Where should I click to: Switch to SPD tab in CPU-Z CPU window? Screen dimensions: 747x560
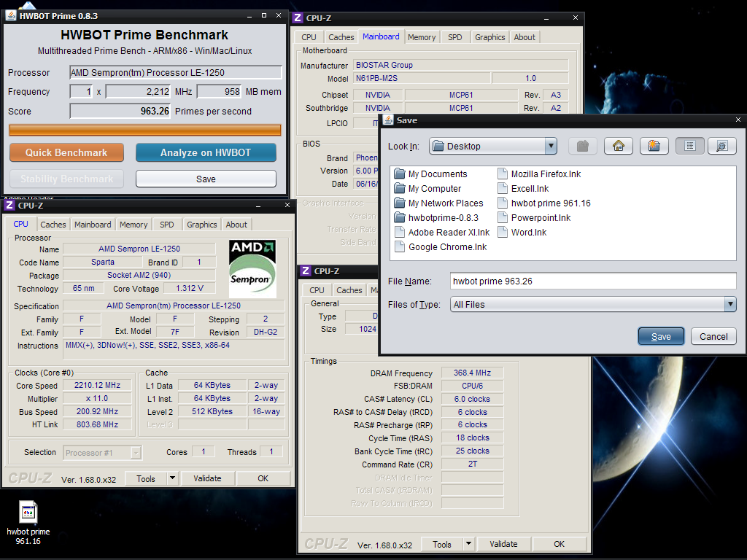167,225
